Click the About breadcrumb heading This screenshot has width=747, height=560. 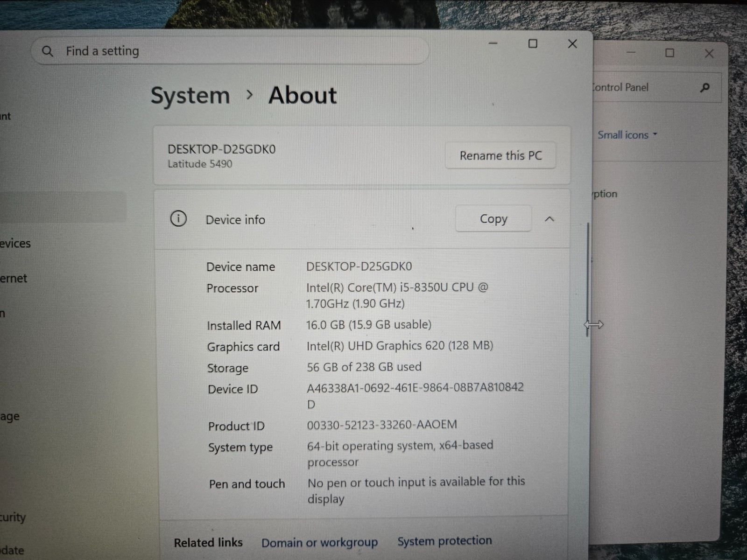pyautogui.click(x=303, y=95)
